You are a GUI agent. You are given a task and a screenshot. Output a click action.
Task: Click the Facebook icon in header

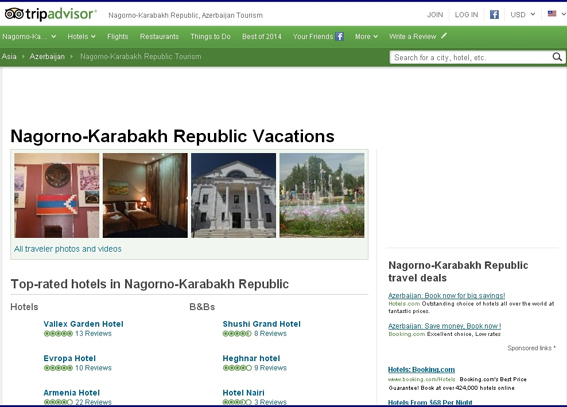click(494, 14)
